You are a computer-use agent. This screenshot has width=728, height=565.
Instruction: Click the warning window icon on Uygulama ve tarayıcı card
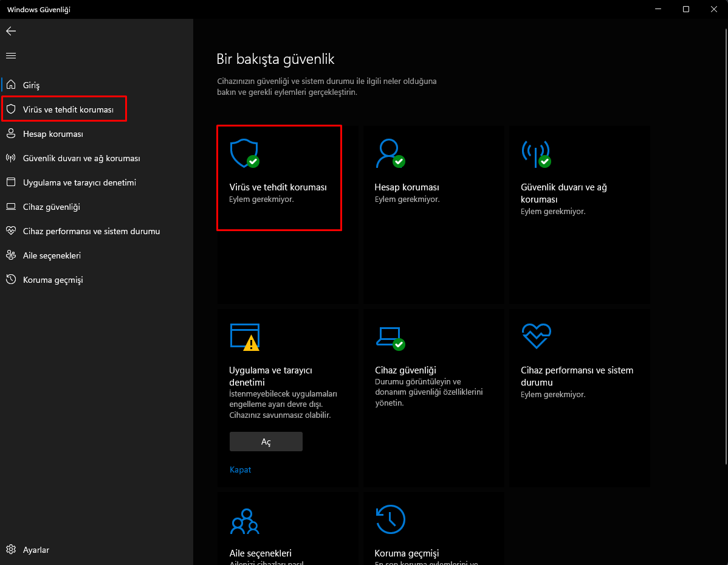point(245,337)
